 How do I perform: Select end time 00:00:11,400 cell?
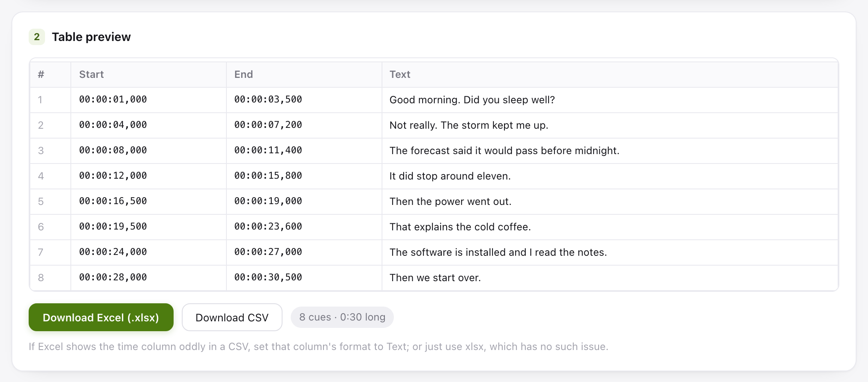pos(304,151)
